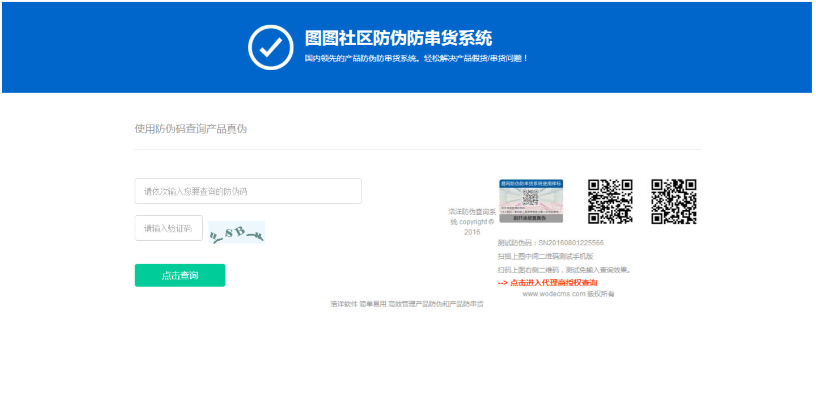Click the 浩洋防伪查询系统 copyright 2016 text
The width and height of the screenshot is (816, 407).
472,221
